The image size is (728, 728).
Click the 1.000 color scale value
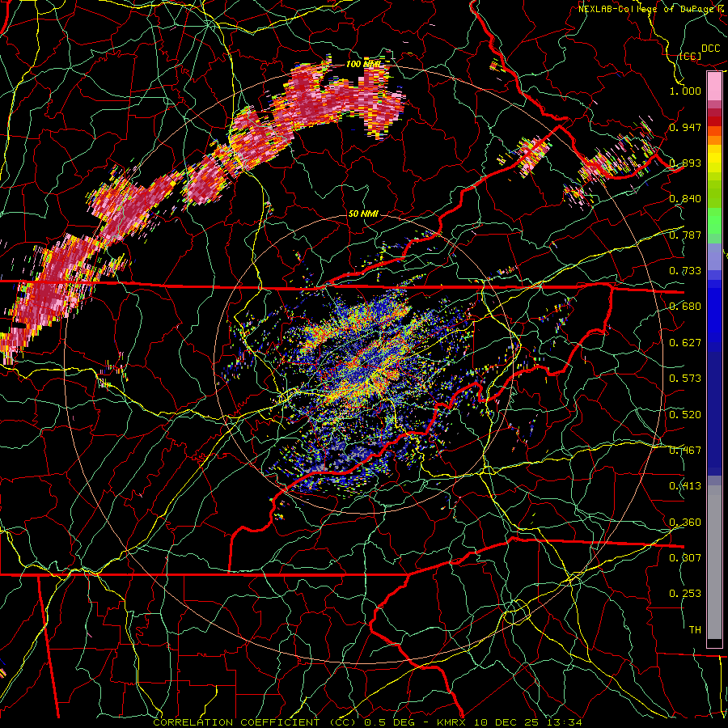point(685,91)
